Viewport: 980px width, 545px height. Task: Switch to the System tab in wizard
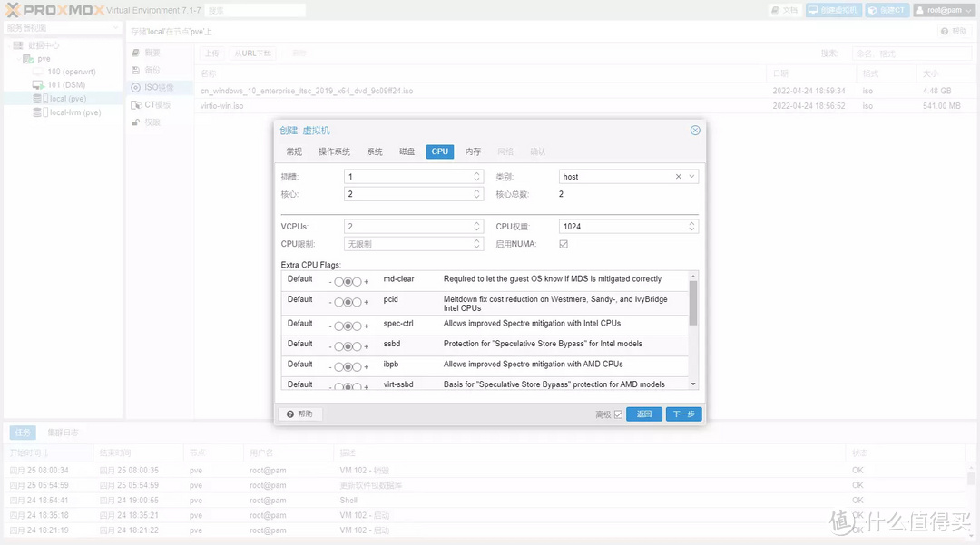coord(375,151)
